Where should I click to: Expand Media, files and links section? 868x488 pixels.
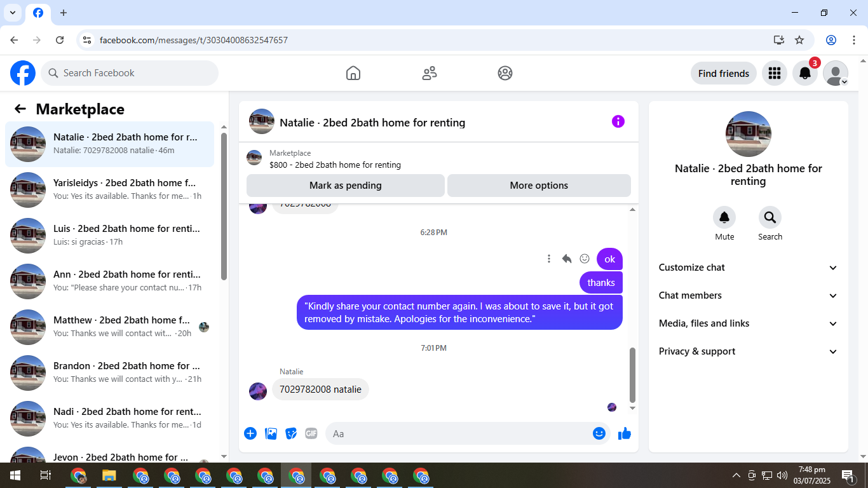click(x=749, y=323)
